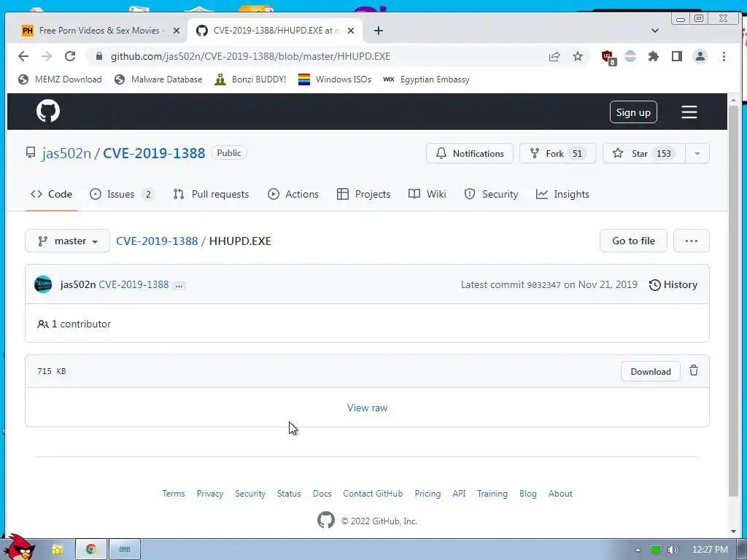This screenshot has width=747, height=560.
Task: Click the GitHub Octocat logo in header
Action: click(x=47, y=111)
